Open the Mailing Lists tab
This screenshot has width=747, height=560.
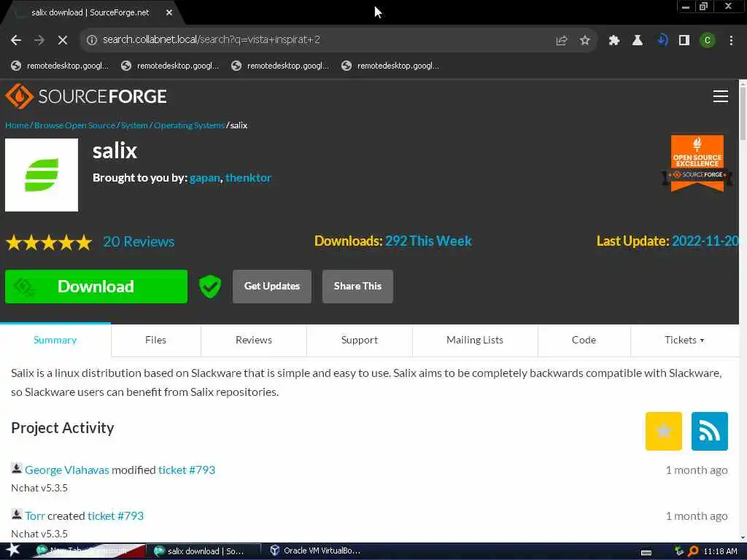point(475,340)
